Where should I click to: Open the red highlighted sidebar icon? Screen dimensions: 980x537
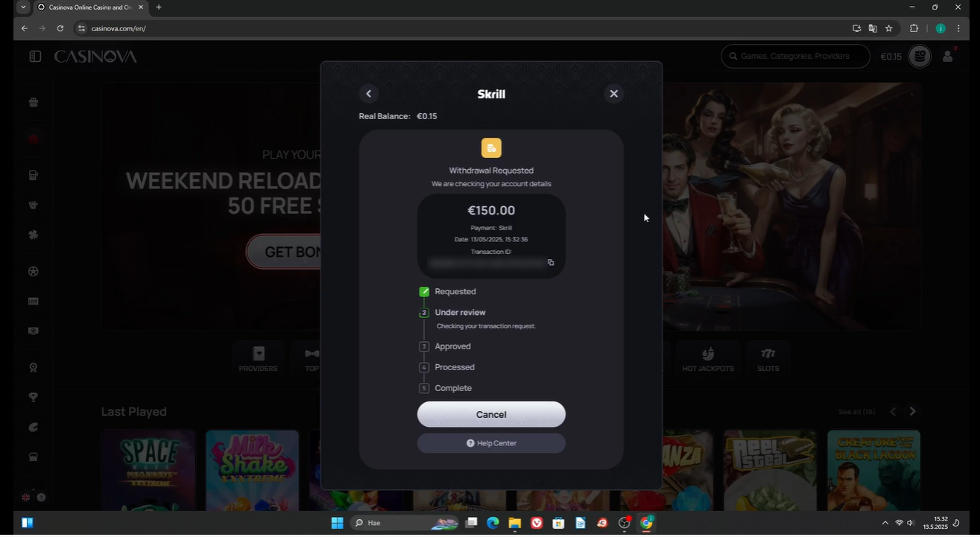point(34,139)
